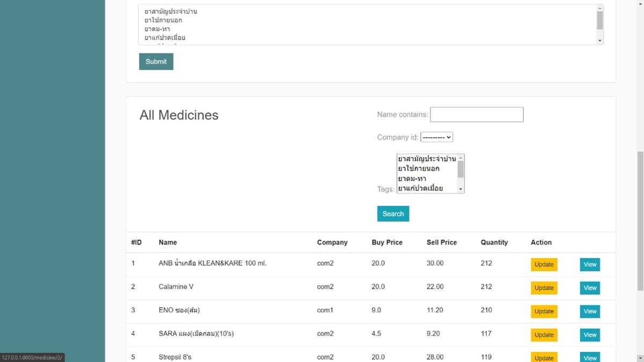View the ENO medicine row
This screenshot has width=644, height=362.
(x=590, y=311)
